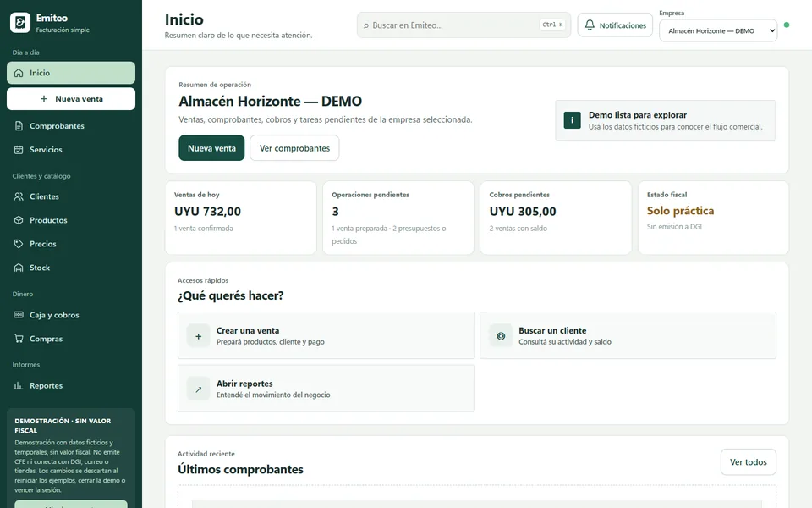Click the Emiteo logo icon

[20, 23]
